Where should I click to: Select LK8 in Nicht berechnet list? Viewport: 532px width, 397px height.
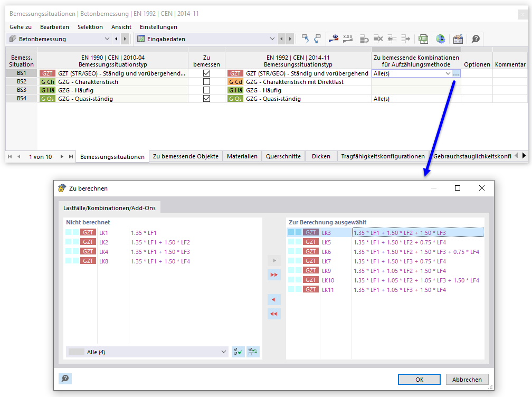pos(163,261)
